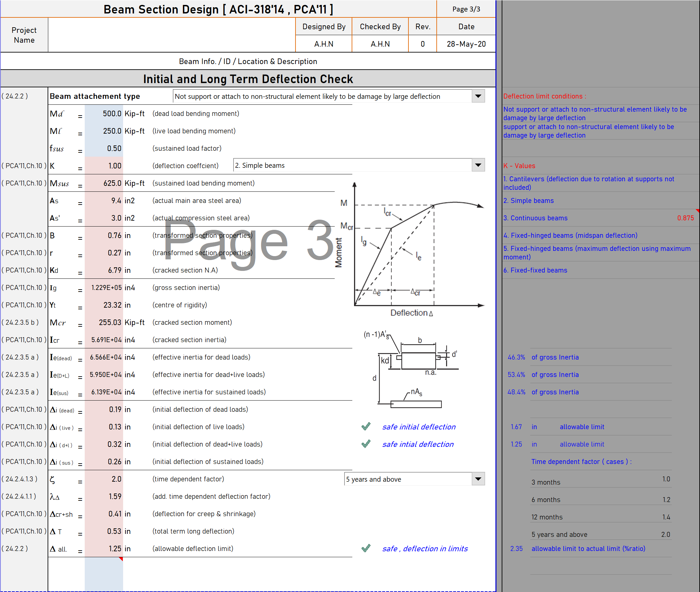The image size is (700, 592).
Task: Click 'Beam Info. / ID / Location & Description' field
Action: (248, 61)
